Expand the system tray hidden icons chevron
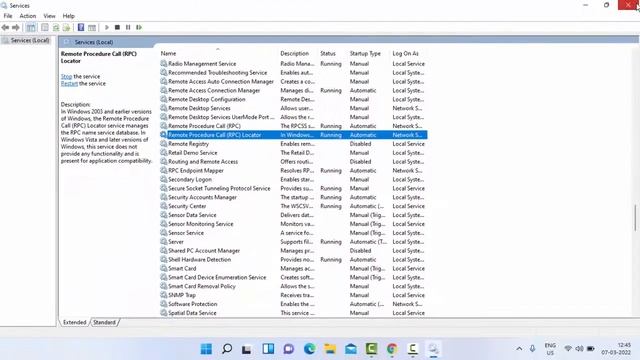Screen dimensions: 640x360 click(519, 349)
